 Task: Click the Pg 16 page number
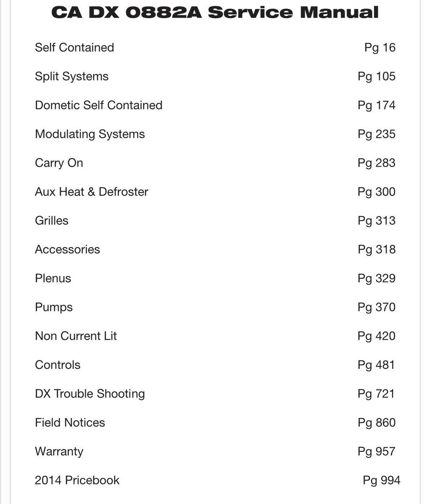(x=380, y=48)
